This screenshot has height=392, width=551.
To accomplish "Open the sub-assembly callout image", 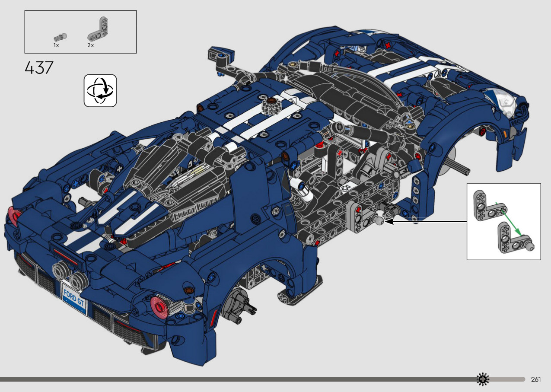I will tap(503, 221).
